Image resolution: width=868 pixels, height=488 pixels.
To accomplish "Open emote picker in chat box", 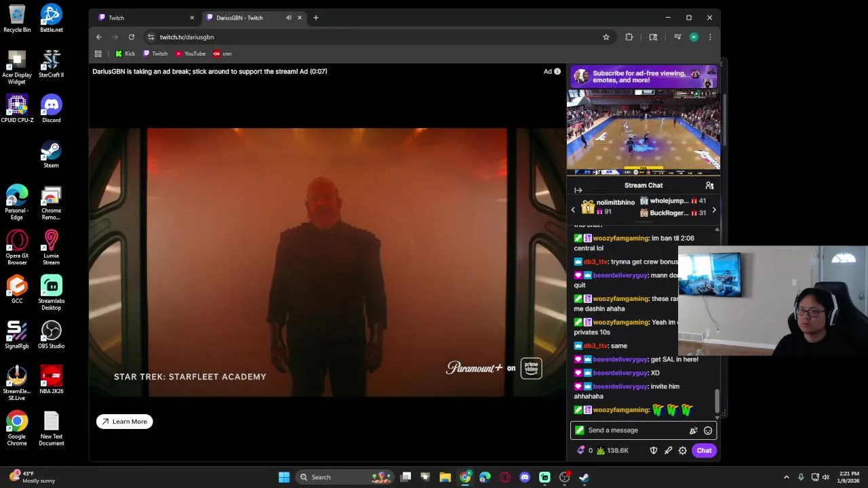I will click(708, 430).
